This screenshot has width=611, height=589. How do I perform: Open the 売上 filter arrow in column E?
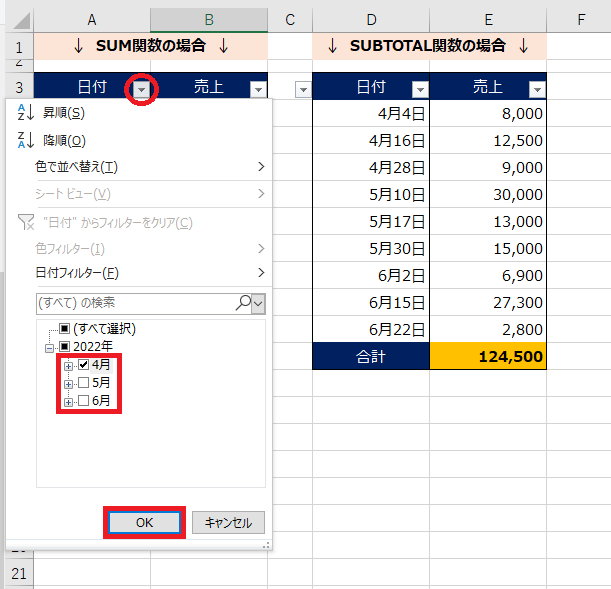coord(537,90)
